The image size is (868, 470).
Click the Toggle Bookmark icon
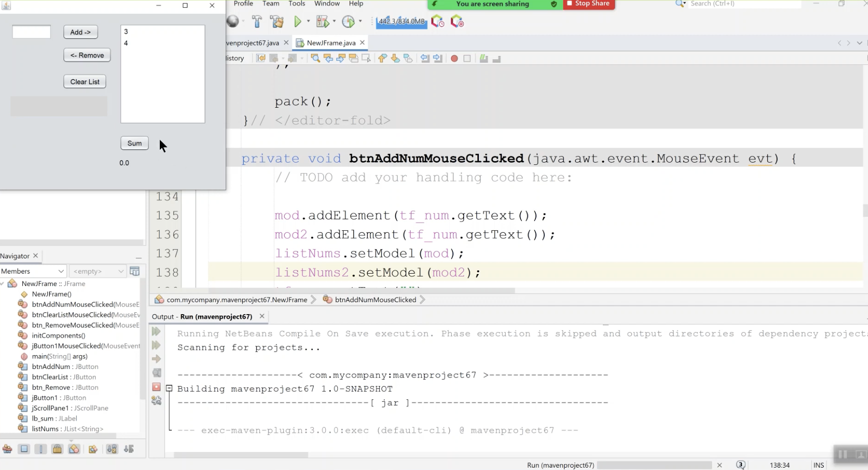pos(408,58)
